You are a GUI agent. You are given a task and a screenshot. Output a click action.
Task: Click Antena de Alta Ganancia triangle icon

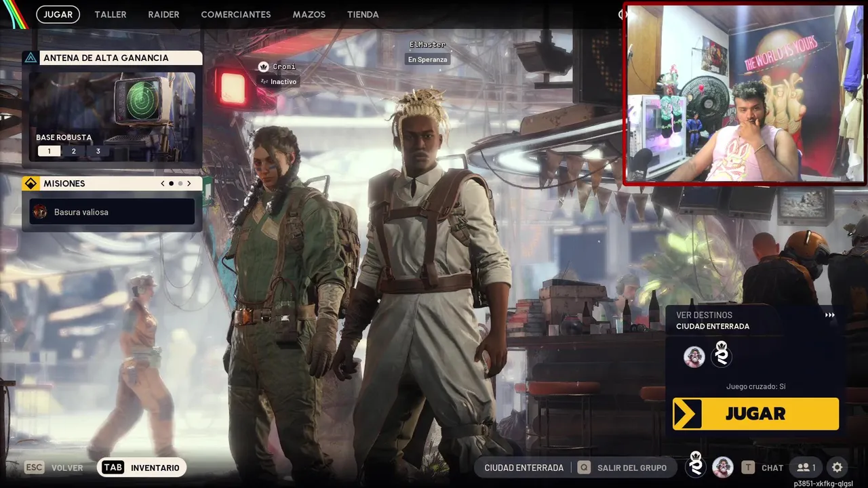tap(31, 58)
